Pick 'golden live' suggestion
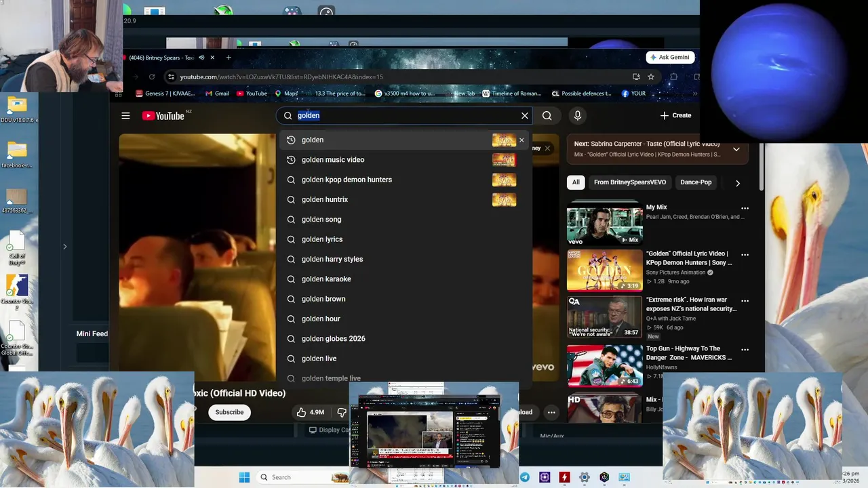The height and width of the screenshot is (488, 868). (x=403, y=359)
